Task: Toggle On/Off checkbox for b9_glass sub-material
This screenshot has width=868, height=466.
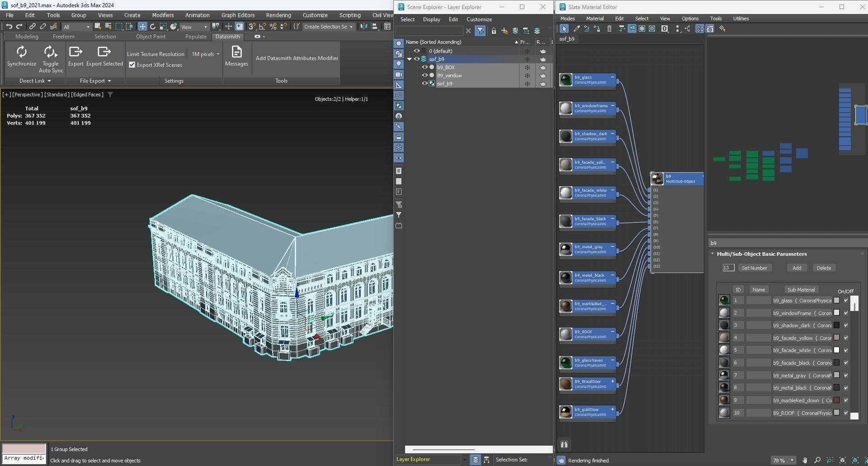Action: pyautogui.click(x=846, y=300)
